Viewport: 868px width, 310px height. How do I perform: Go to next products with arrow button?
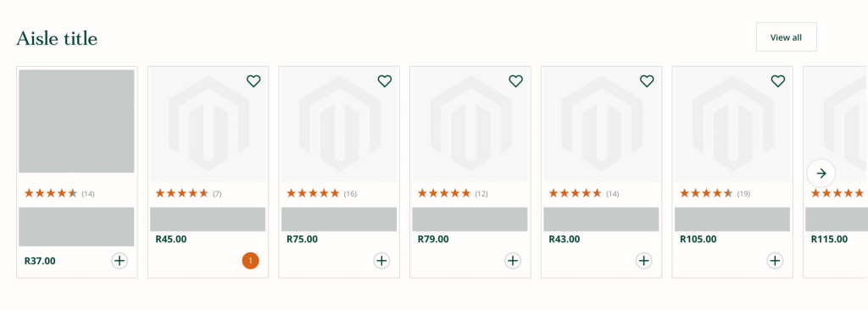click(821, 174)
